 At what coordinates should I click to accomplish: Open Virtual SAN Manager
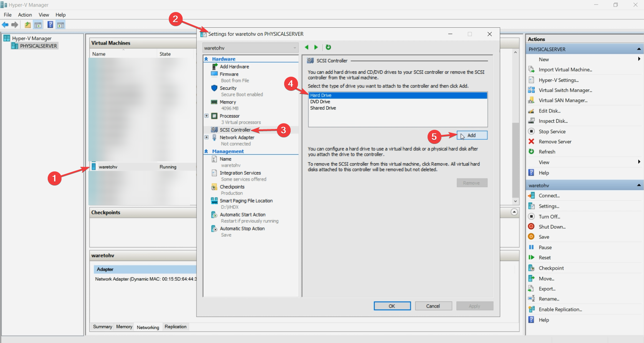coord(563,100)
